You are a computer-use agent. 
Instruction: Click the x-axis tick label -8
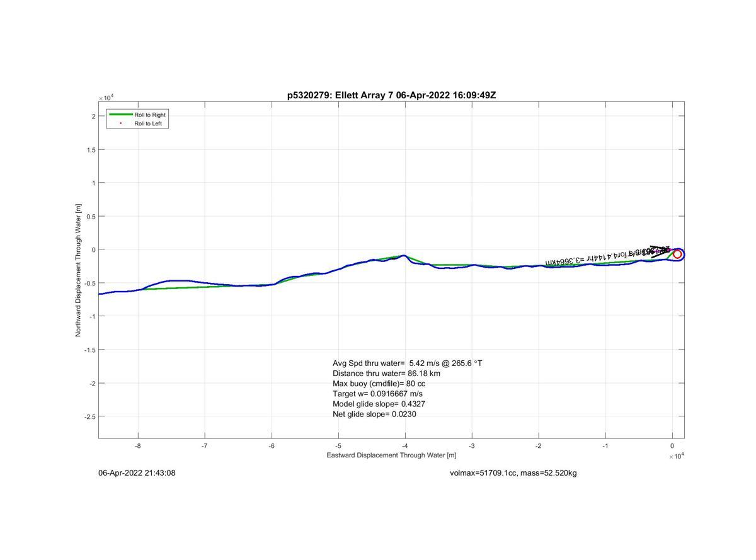pos(138,446)
